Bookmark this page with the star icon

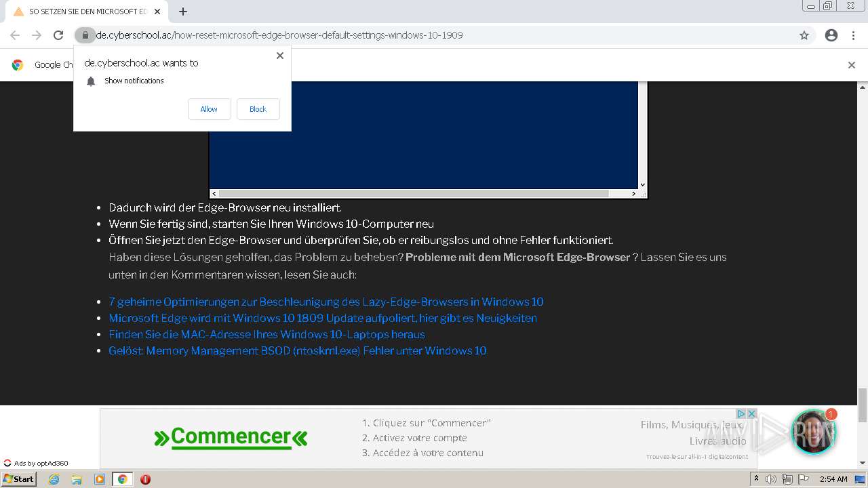(804, 35)
